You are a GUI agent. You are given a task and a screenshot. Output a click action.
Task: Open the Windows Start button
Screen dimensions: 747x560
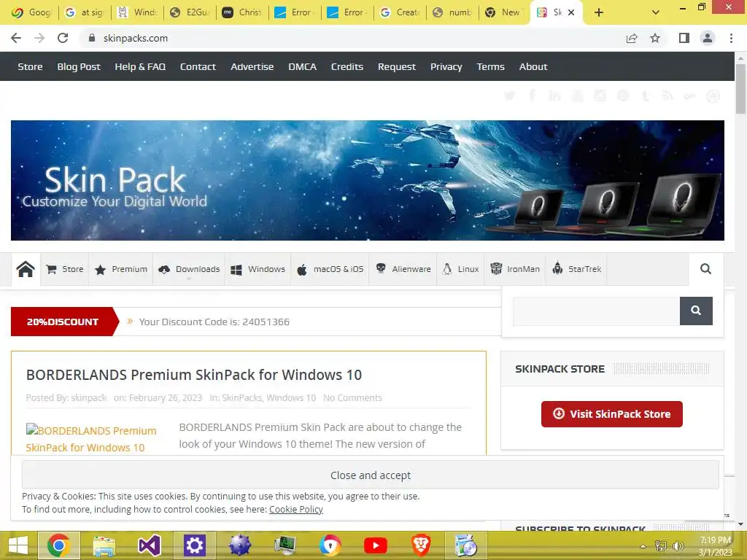coord(18,545)
